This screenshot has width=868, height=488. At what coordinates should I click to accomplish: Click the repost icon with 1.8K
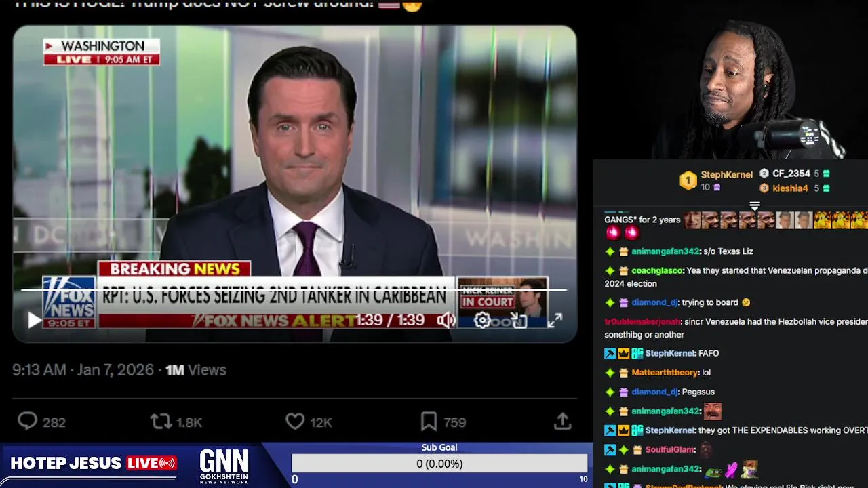point(161,422)
